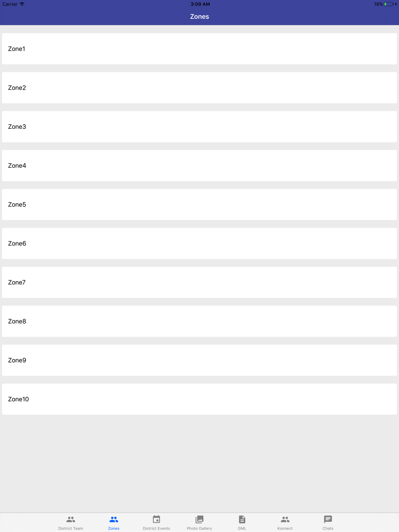Select the Zone4 row
Viewport: 399px width, 532px height.
pyautogui.click(x=199, y=166)
